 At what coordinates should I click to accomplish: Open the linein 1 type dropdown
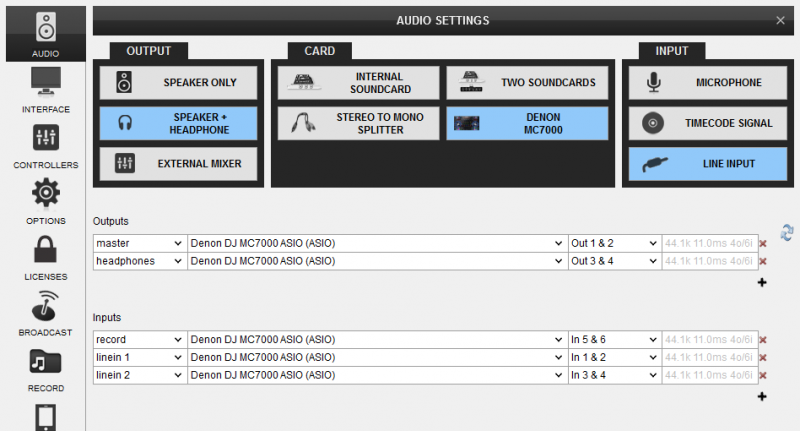click(140, 358)
